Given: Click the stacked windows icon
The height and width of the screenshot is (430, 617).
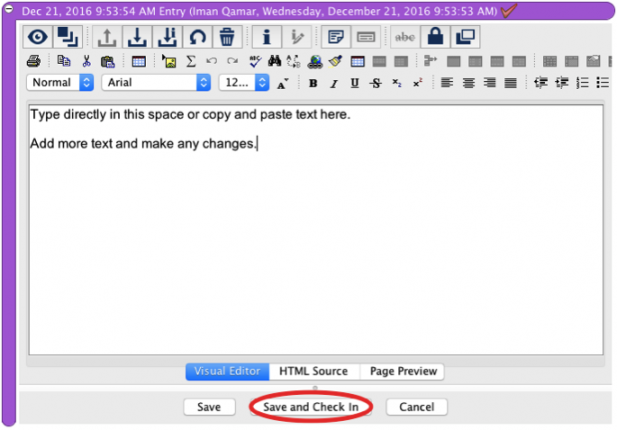Looking at the screenshot, I should pyautogui.click(x=465, y=37).
